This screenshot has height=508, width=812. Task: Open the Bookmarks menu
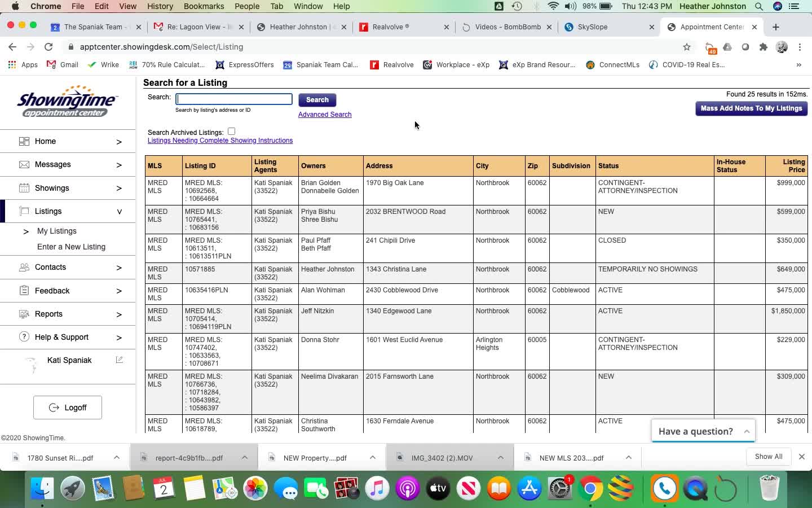pos(204,6)
